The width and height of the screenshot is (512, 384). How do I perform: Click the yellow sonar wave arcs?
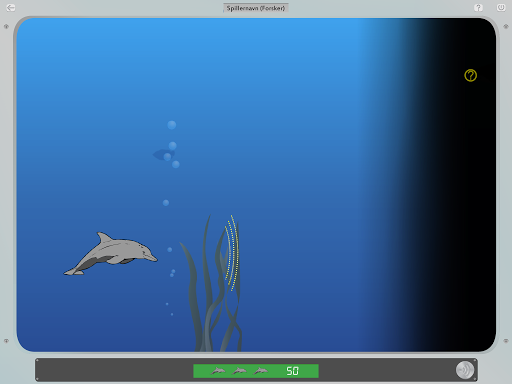[232, 253]
